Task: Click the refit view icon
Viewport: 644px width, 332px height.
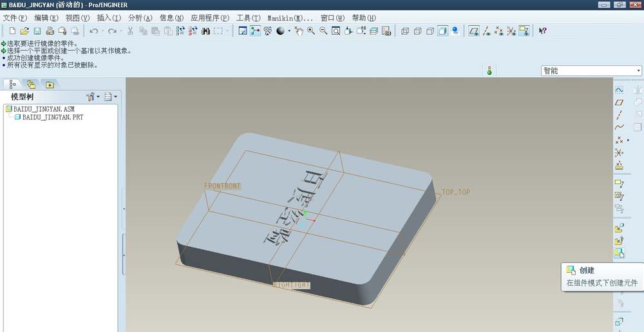Action: click(x=336, y=31)
